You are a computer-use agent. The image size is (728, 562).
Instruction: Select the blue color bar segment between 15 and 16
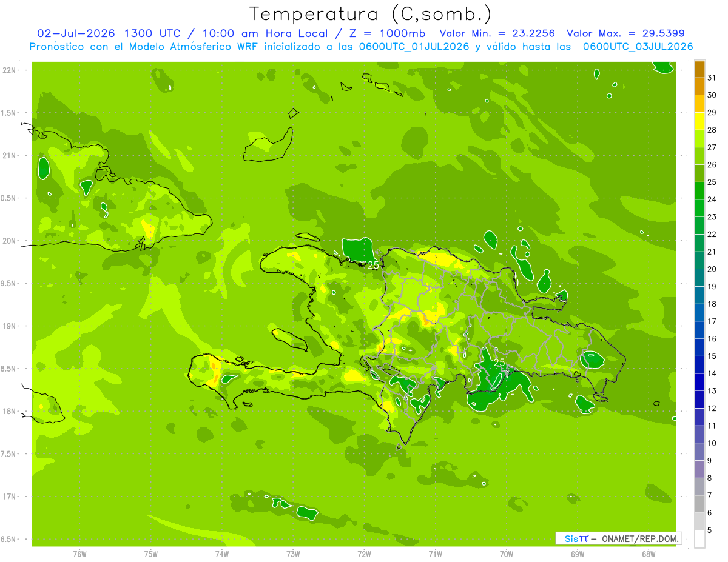click(699, 347)
